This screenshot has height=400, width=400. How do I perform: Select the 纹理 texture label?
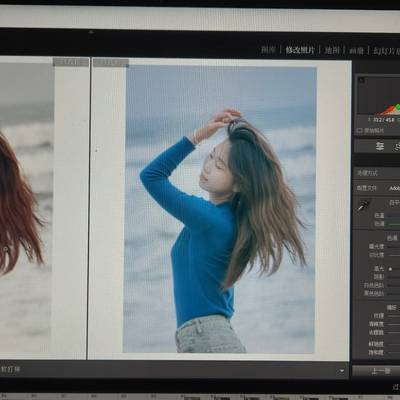click(x=379, y=315)
